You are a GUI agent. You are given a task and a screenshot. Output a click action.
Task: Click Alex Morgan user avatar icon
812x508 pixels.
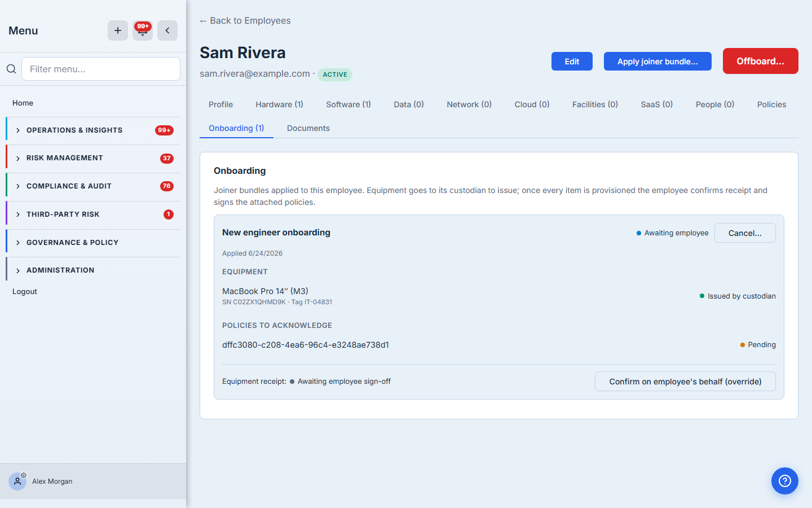[17, 481]
